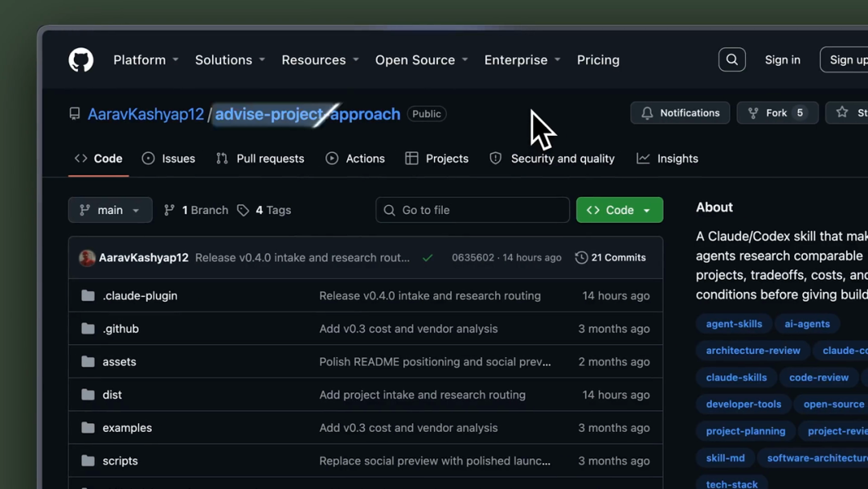The image size is (868, 489).
Task: Open AaravKashyap12 owner profile link
Action: click(145, 114)
